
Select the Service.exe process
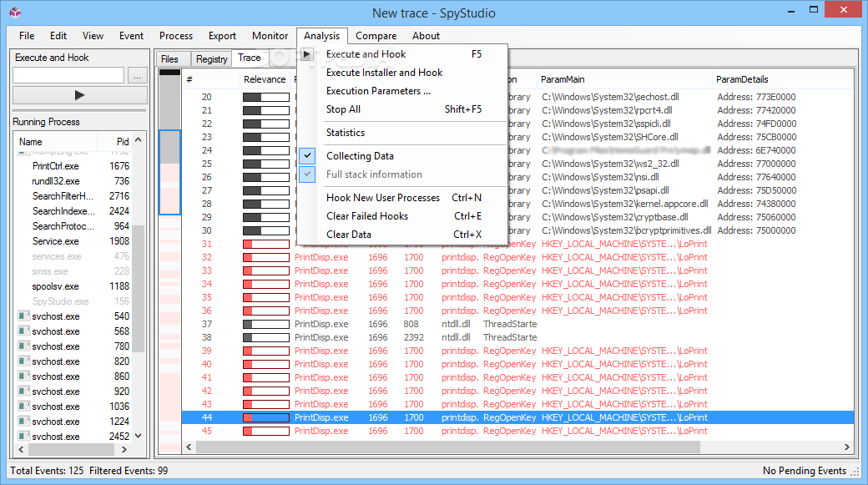coord(55,241)
